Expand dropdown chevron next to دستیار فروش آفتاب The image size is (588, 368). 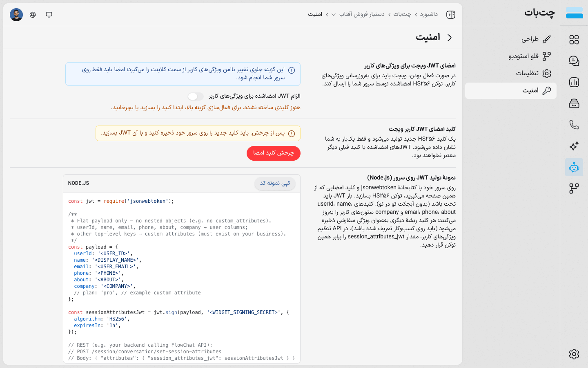click(x=334, y=15)
